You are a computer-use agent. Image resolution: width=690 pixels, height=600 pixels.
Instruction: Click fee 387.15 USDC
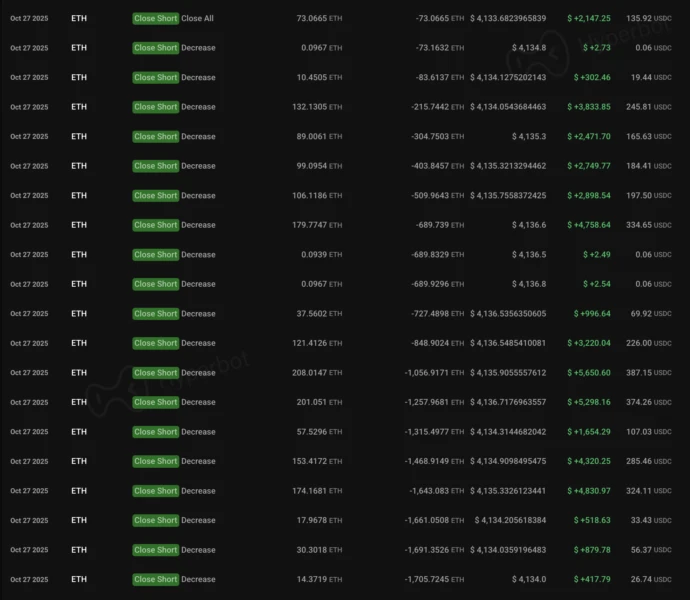coord(649,372)
